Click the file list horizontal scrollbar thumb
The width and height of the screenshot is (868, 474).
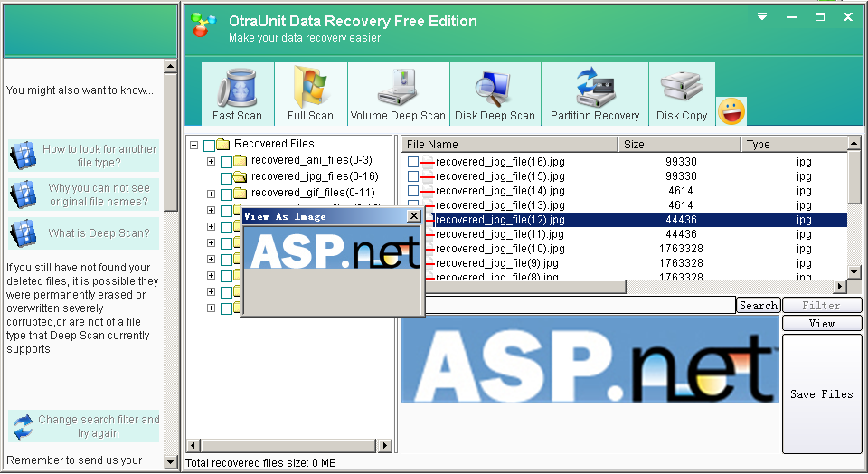click(x=524, y=286)
